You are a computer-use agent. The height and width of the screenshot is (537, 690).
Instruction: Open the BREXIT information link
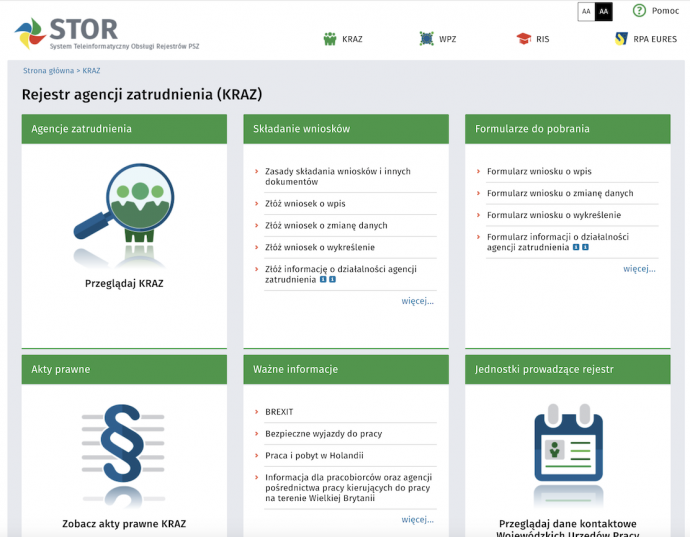coord(279,412)
